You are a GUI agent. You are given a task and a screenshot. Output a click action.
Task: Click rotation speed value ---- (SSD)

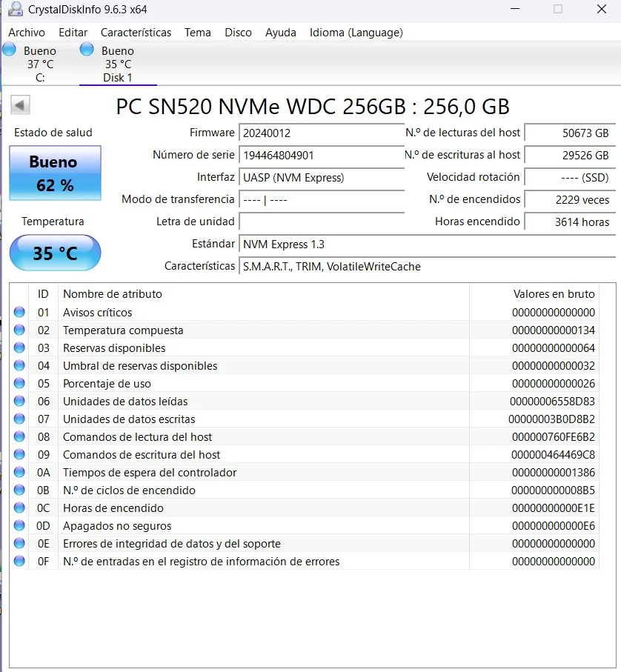click(x=570, y=178)
